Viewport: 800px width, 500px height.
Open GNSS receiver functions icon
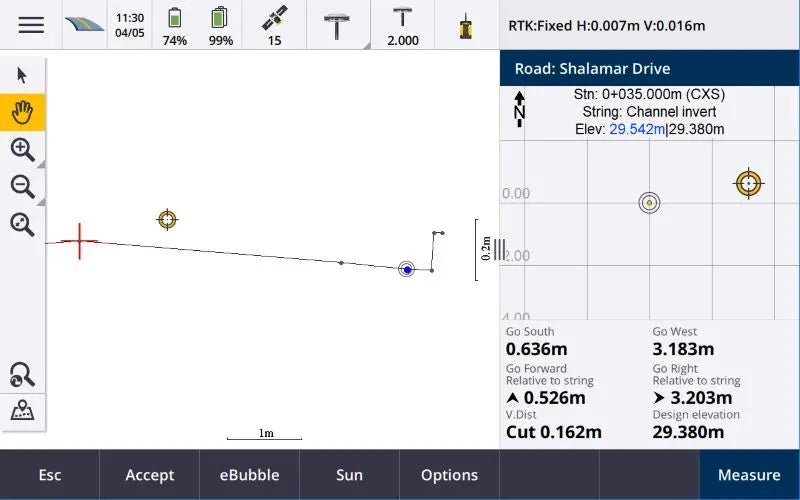point(336,25)
